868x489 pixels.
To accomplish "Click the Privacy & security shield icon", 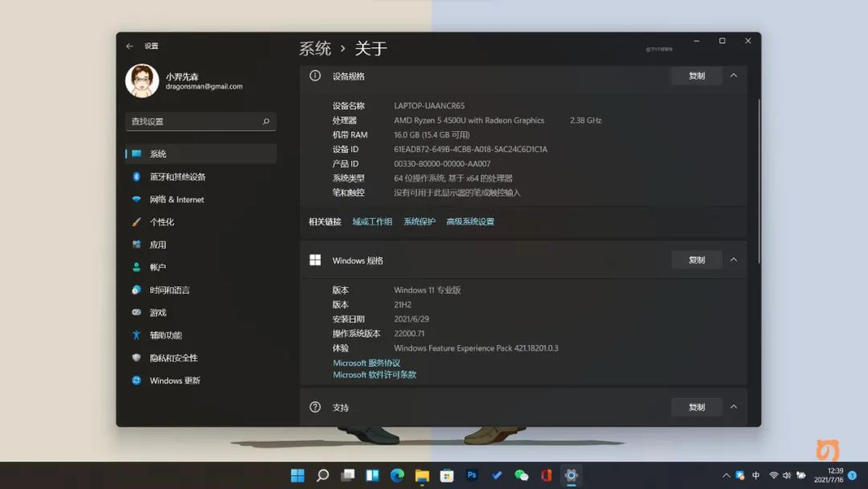I will [x=136, y=358].
